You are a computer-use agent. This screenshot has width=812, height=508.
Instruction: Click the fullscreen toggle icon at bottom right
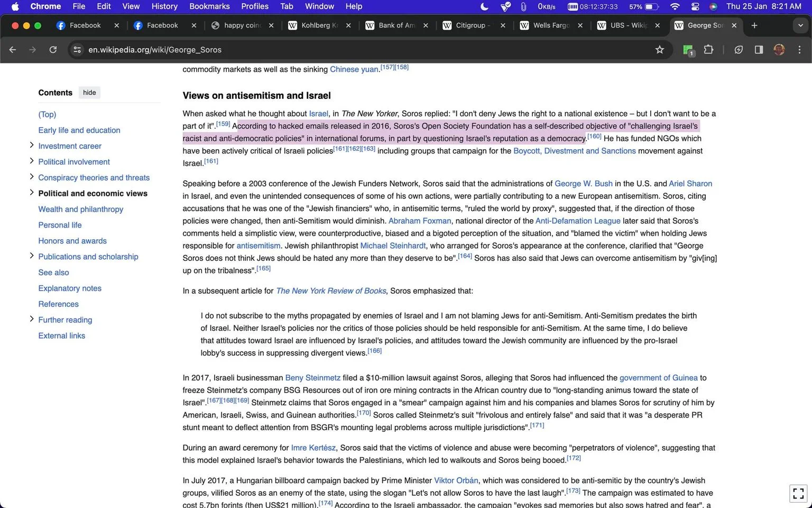(799, 494)
